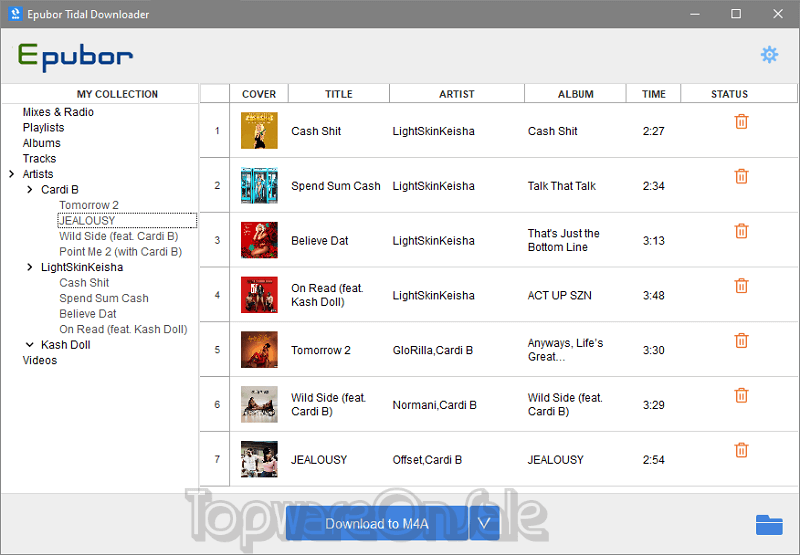Select Wild Side (feat. Cardi B) in tree

(x=118, y=236)
